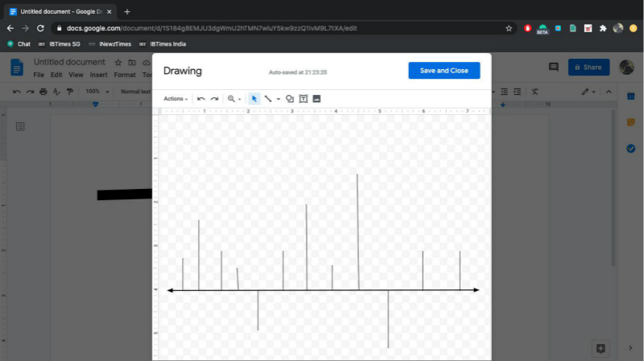Redo the drawing action
The image size is (644, 361).
(x=214, y=99)
